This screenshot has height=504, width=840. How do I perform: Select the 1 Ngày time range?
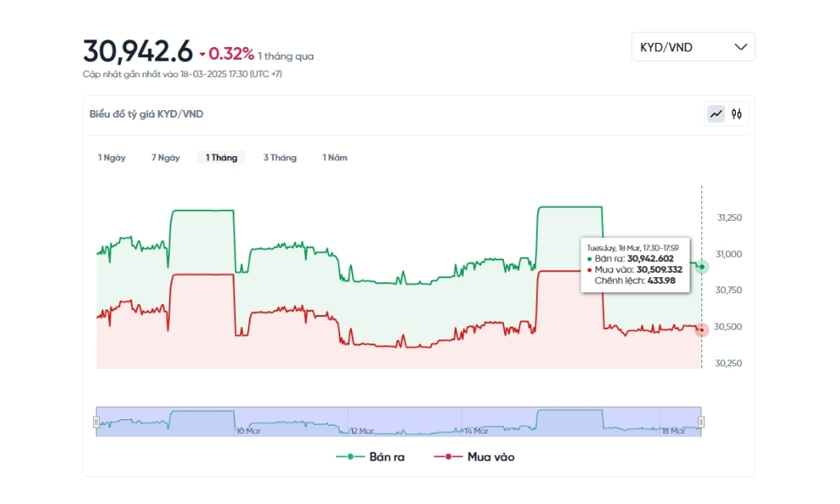[x=112, y=158]
